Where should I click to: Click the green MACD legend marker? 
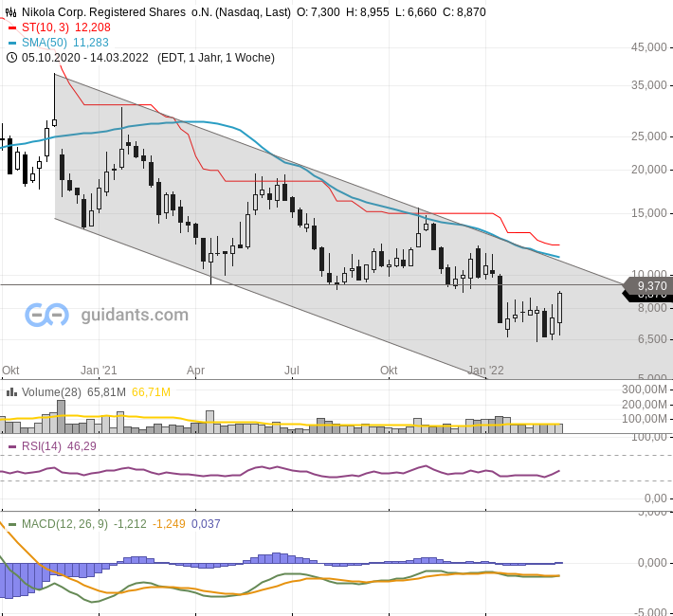pos(12,524)
